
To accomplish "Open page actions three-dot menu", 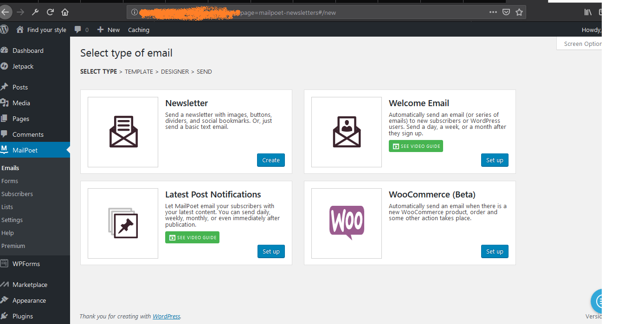I will click(493, 13).
